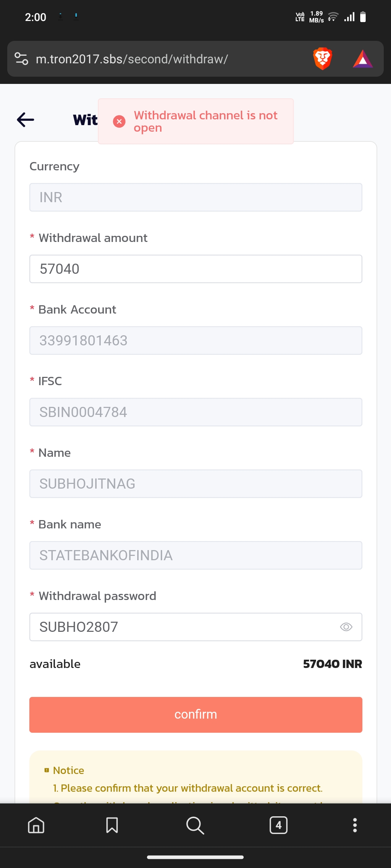Tap the search magnifier icon
Screen dimensions: 391x868
pyautogui.click(x=195, y=825)
